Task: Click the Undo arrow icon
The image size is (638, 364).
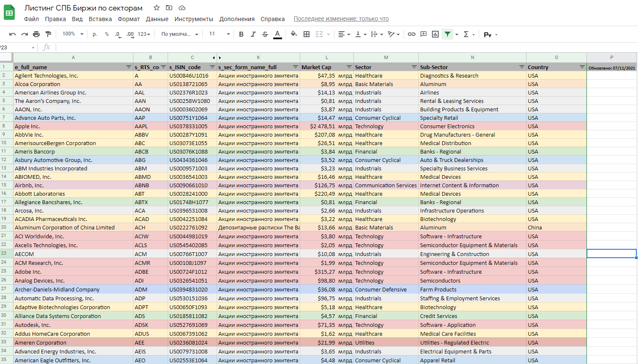Action: tap(13, 34)
